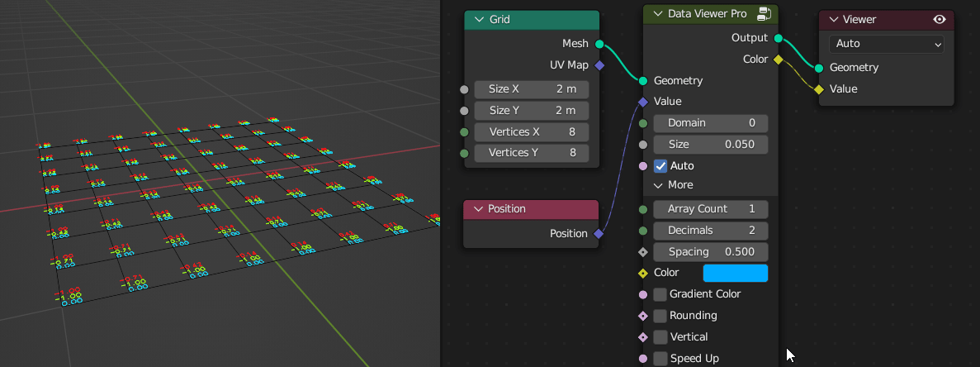Collapse the Grid node with its chevron
The height and width of the screenshot is (367, 980).
[479, 19]
